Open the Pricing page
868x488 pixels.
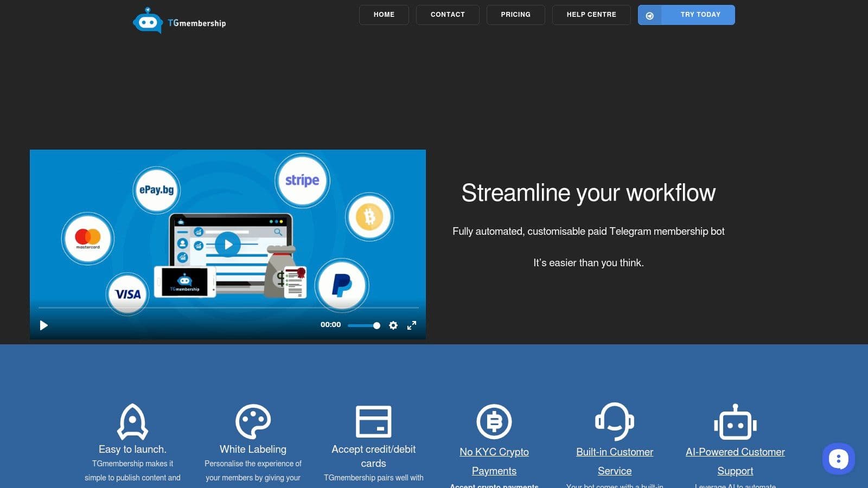(515, 15)
